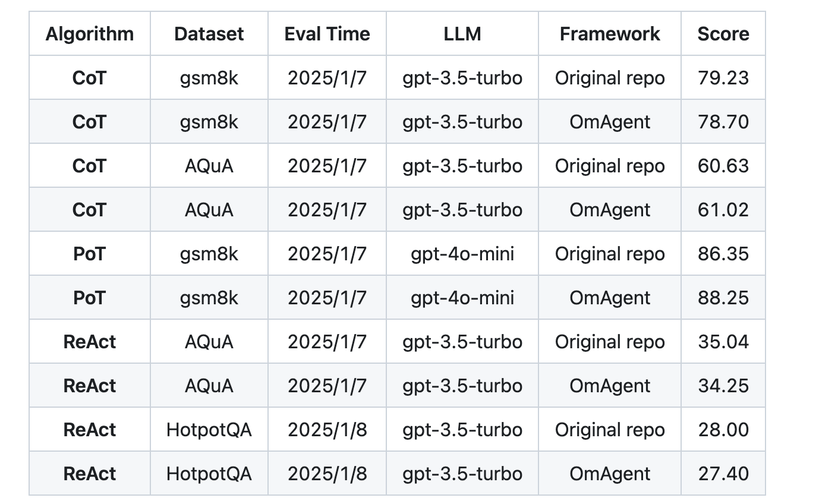The image size is (819, 504).
Task: Select HotpotQA in the 27.40 score row
Action: click(209, 474)
